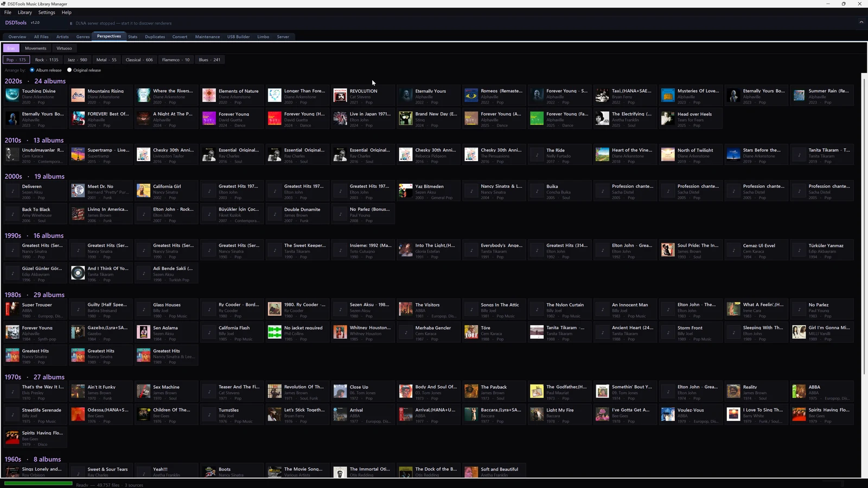Click the FOREVER! Best Of... album cover

78,118
